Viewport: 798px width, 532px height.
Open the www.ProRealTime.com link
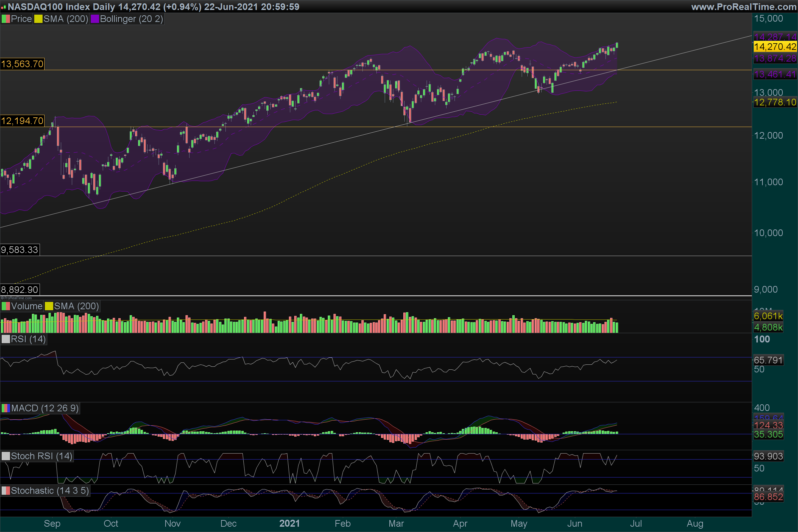pos(743,6)
